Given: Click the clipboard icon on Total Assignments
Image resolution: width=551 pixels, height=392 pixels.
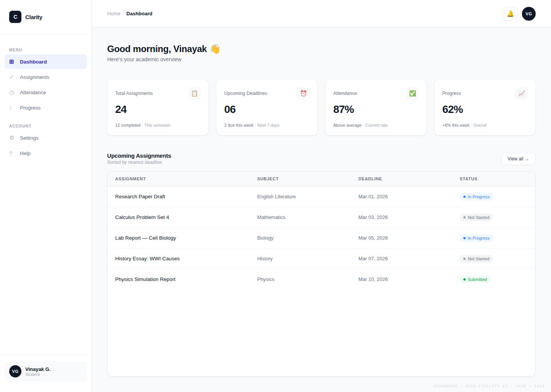Looking at the screenshot, I should click(194, 93).
